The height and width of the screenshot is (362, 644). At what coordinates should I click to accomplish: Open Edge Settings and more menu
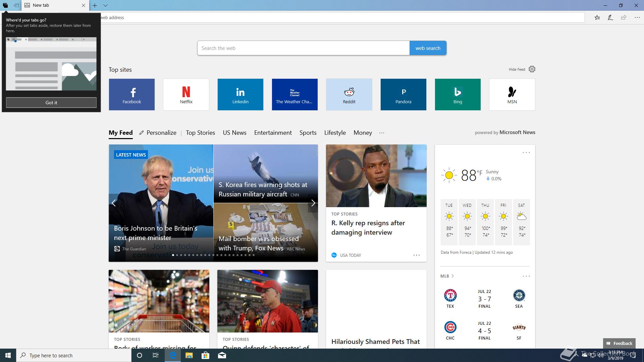coord(637,17)
